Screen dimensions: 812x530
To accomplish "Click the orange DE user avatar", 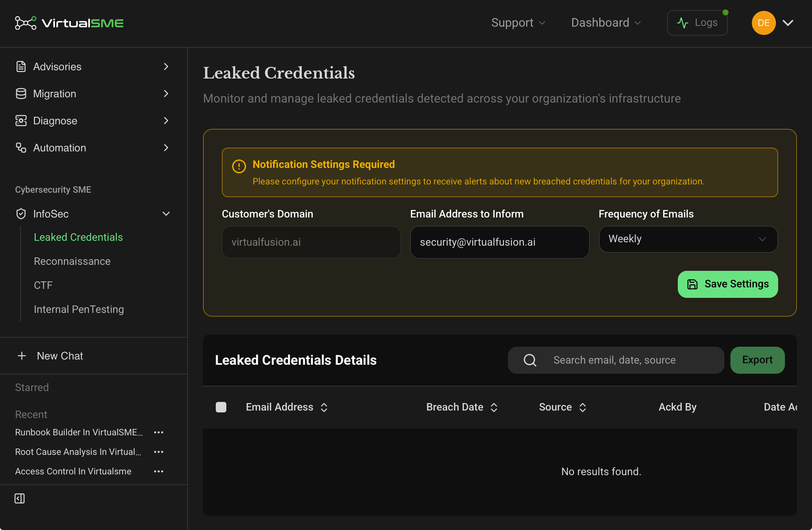I will 764,23.
